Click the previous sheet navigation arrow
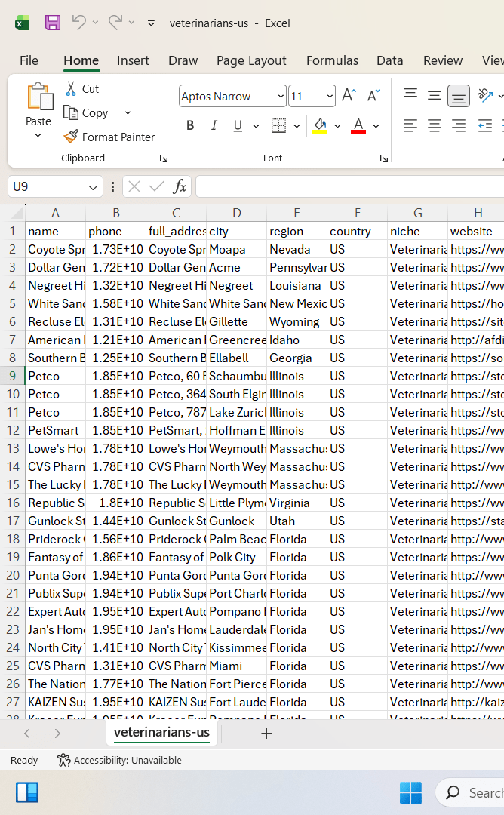 pos(27,733)
